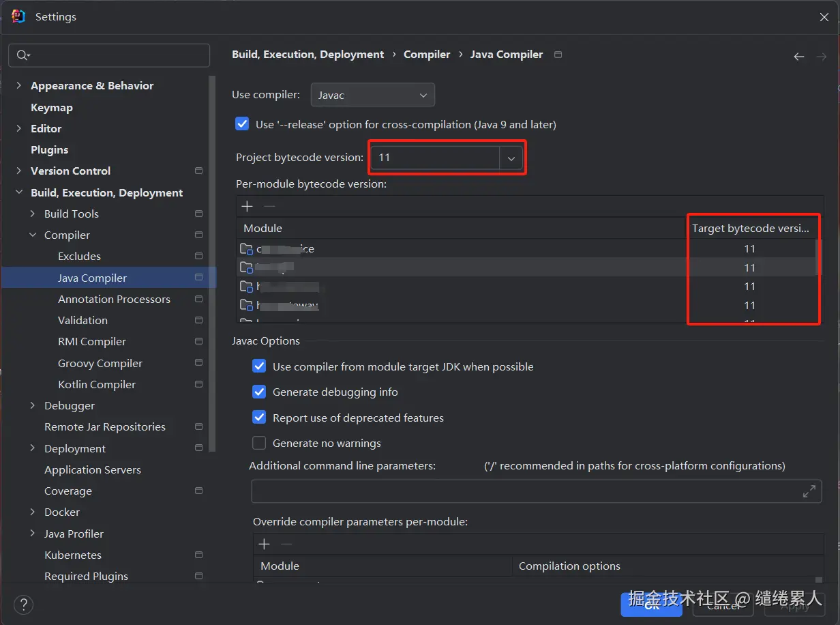This screenshot has height=625, width=840.
Task: Click the settings tree vertical scrollbar
Action: tap(212, 263)
